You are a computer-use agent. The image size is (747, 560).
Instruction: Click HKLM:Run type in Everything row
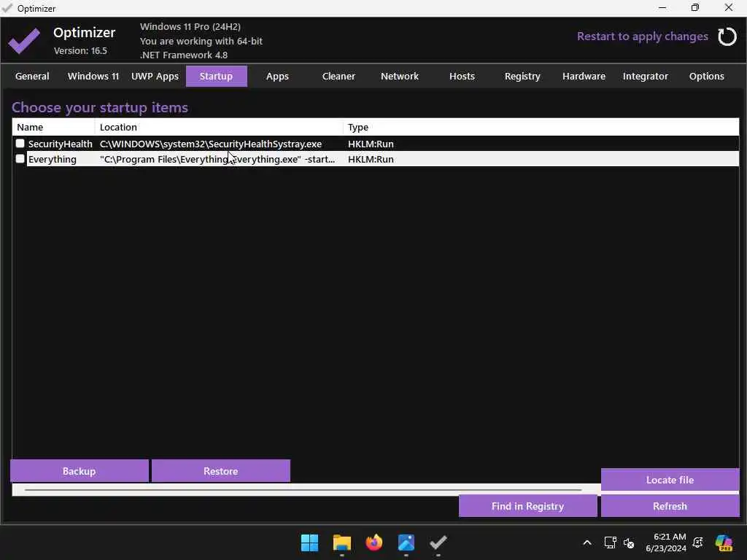point(371,159)
